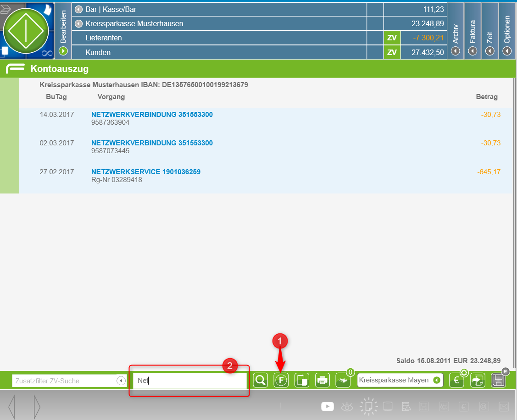This screenshot has width=517, height=420.
Task: Click the floppy disk save icon
Action: point(498,381)
